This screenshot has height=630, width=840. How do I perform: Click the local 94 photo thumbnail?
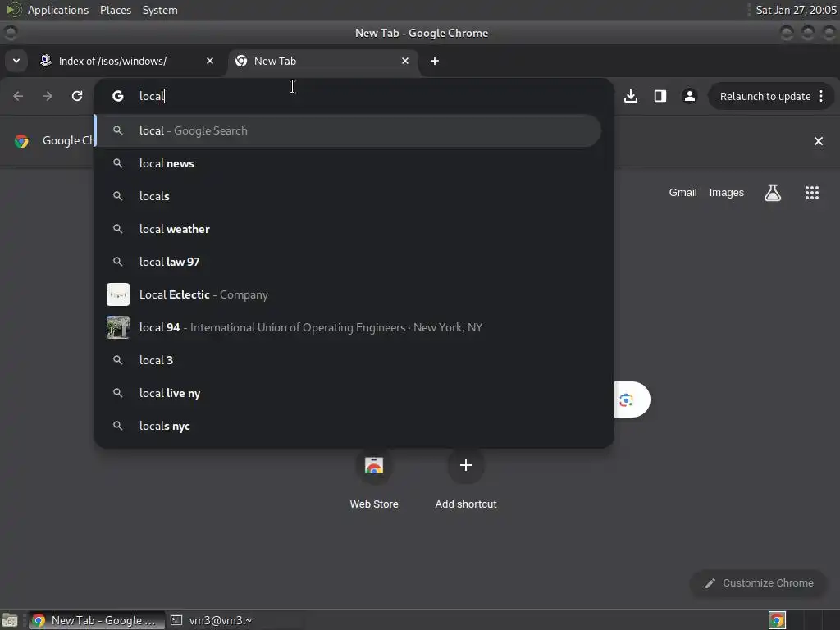point(118,327)
